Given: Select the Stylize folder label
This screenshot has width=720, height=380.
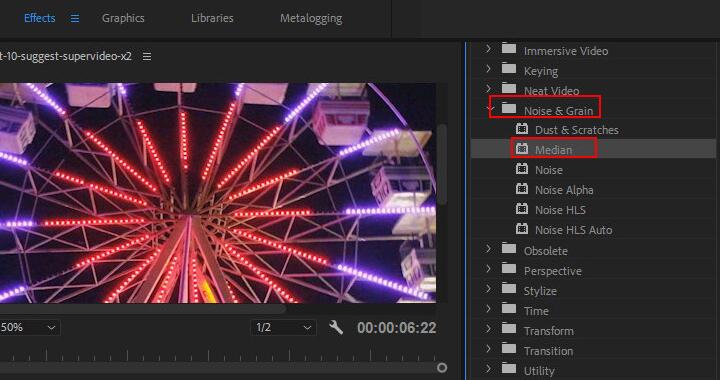Looking at the screenshot, I should pyautogui.click(x=540, y=291).
